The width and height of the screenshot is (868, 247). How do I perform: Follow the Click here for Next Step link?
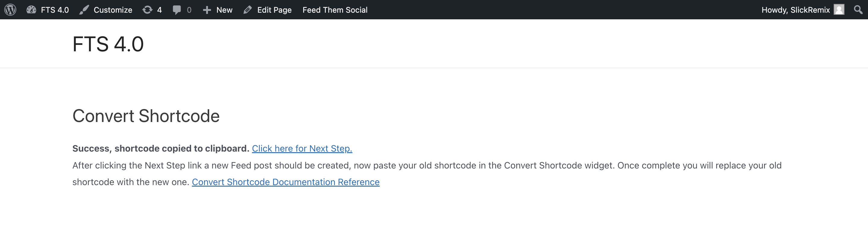click(x=302, y=149)
